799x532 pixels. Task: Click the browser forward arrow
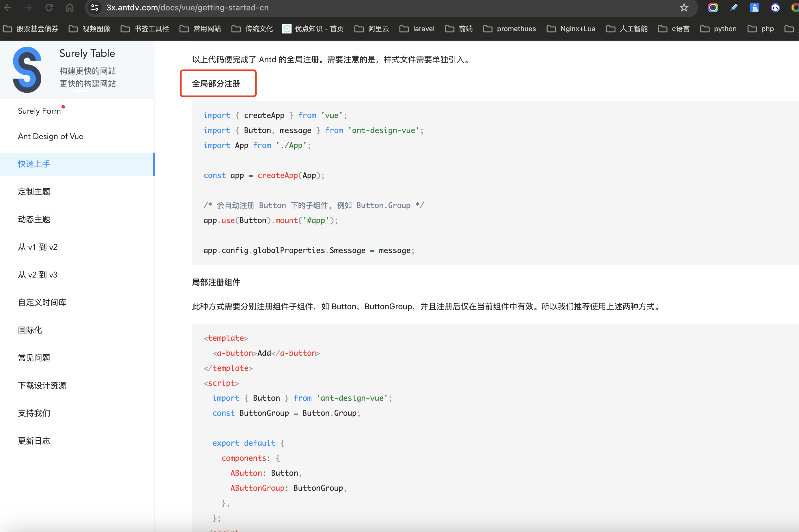point(29,8)
